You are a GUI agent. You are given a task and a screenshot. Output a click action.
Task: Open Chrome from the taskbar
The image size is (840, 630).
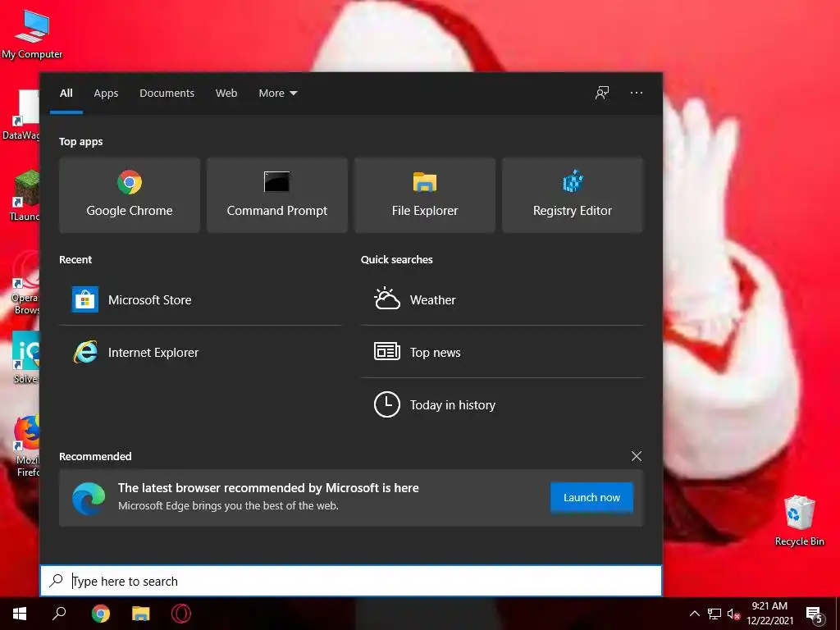[x=101, y=614]
